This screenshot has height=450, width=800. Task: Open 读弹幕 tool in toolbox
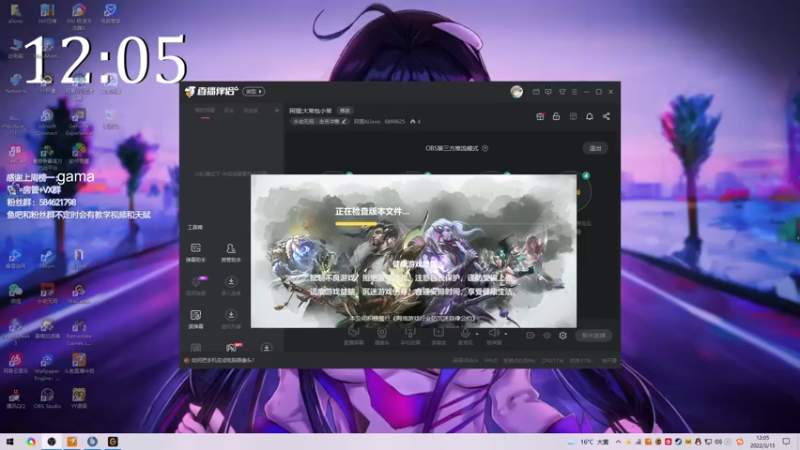click(x=196, y=319)
